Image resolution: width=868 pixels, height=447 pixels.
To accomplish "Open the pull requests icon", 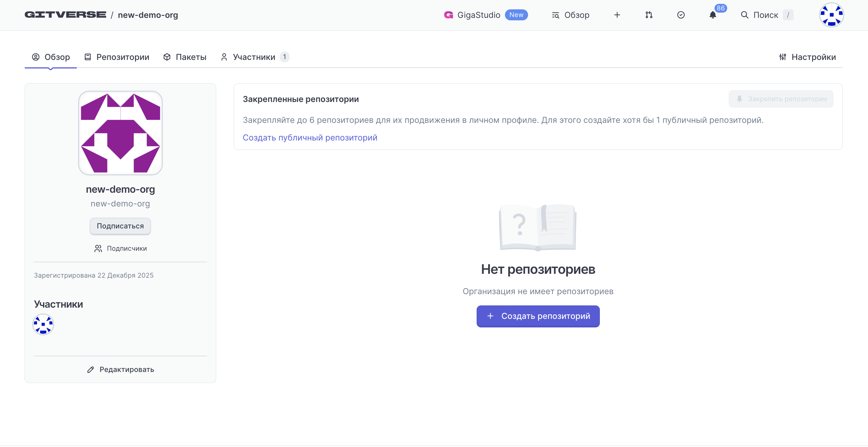I will pos(649,15).
